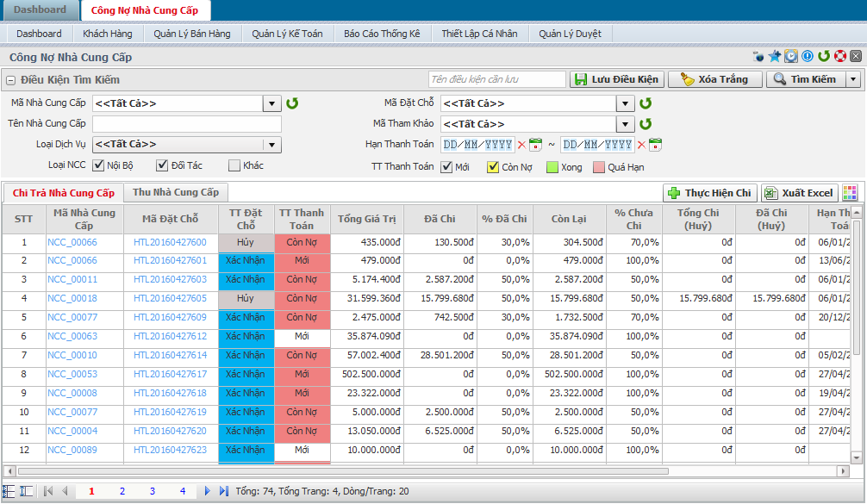867x504 pixels.
Task: Click the green refresh icon beside Mã Nhà Cung Cấp
Action: (x=293, y=103)
